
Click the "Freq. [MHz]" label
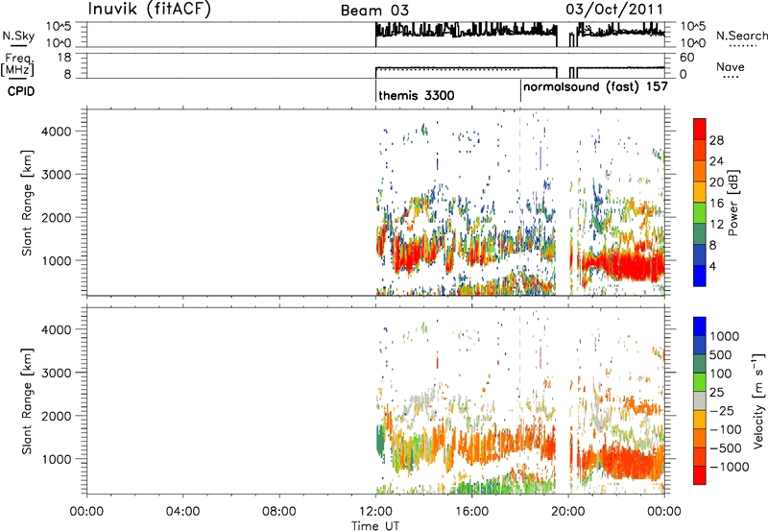tap(17, 64)
